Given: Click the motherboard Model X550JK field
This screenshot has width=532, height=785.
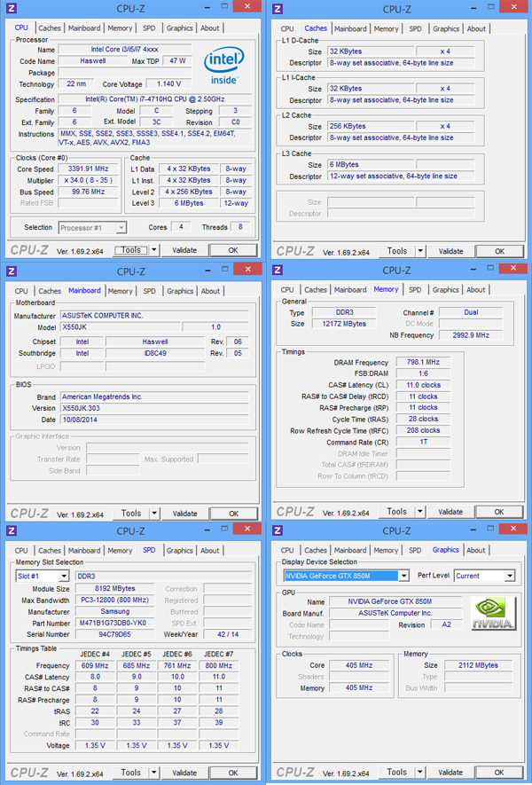Looking at the screenshot, I should 120,327.
